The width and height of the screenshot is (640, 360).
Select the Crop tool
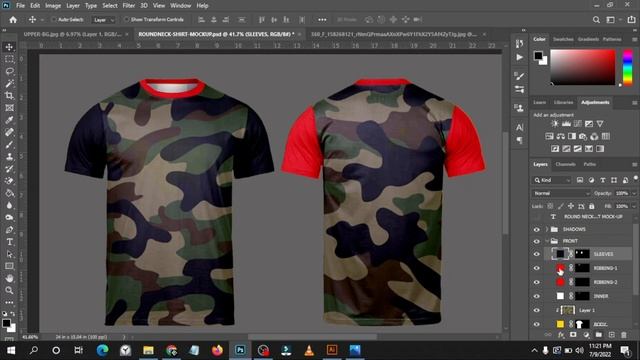pos(9,96)
